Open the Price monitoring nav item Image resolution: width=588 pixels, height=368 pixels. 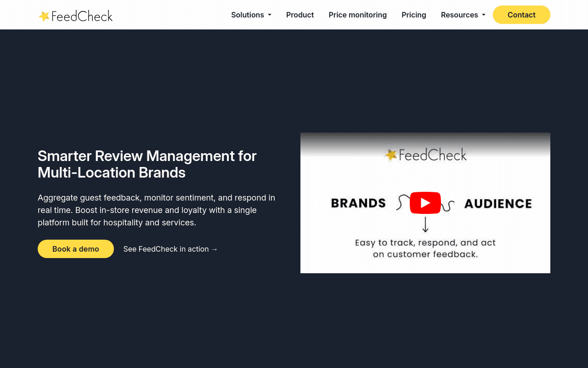358,15
